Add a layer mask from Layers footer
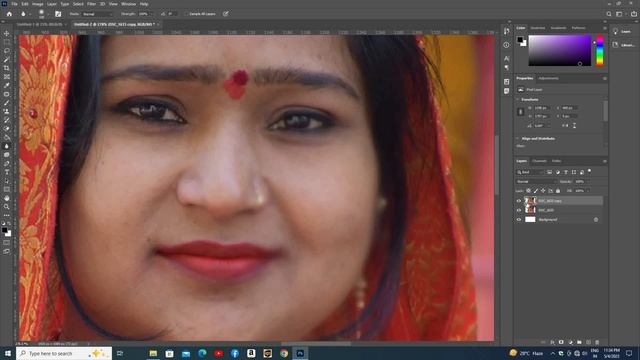640x360 pixels. coord(561,342)
